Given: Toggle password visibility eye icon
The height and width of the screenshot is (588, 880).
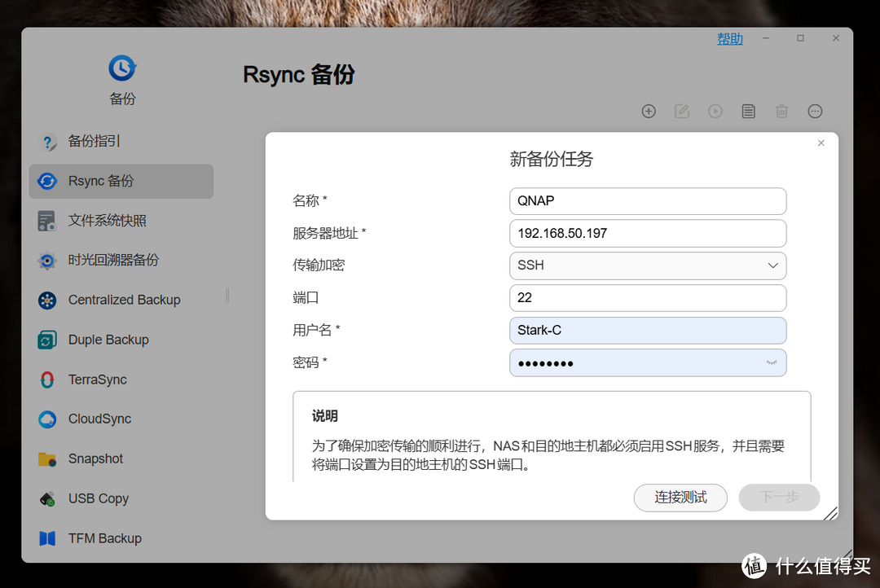Looking at the screenshot, I should click(x=771, y=363).
